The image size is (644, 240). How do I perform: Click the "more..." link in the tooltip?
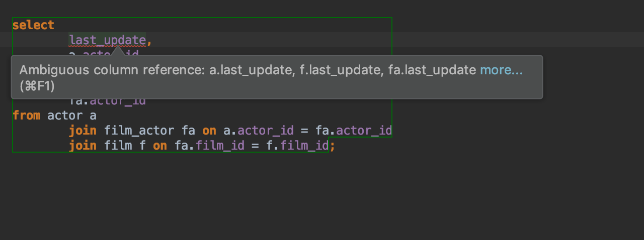[x=501, y=70]
